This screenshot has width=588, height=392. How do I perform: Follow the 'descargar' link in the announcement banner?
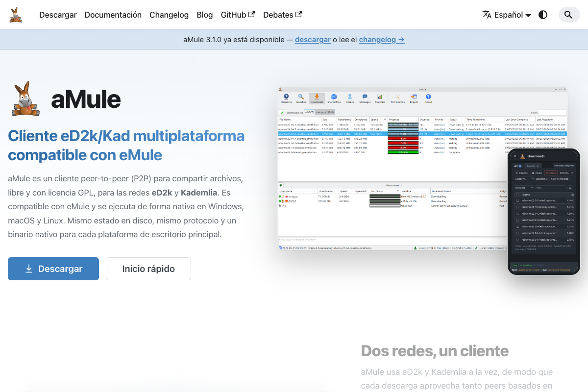[313, 40]
